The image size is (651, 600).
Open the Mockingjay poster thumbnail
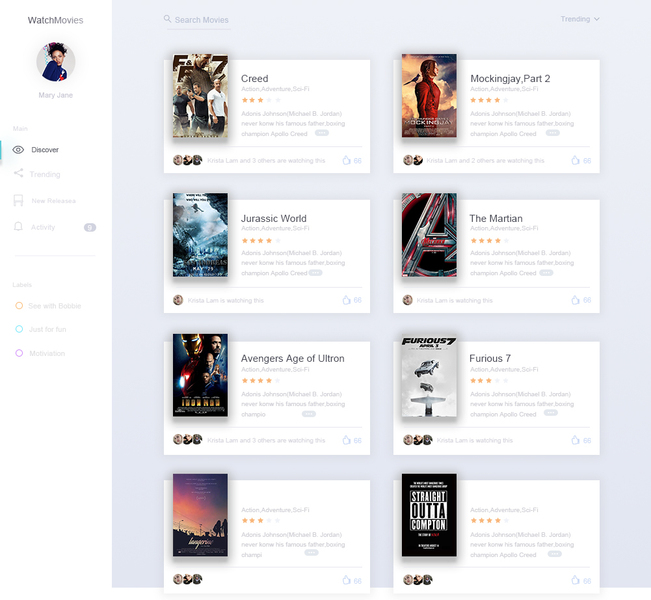coord(429,96)
